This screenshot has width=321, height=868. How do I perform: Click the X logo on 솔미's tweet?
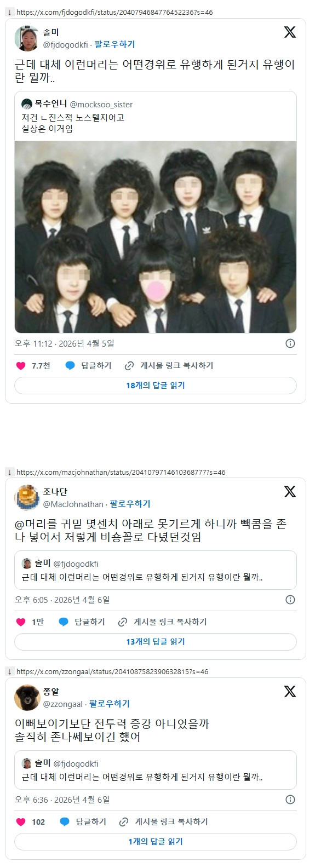[x=290, y=32]
